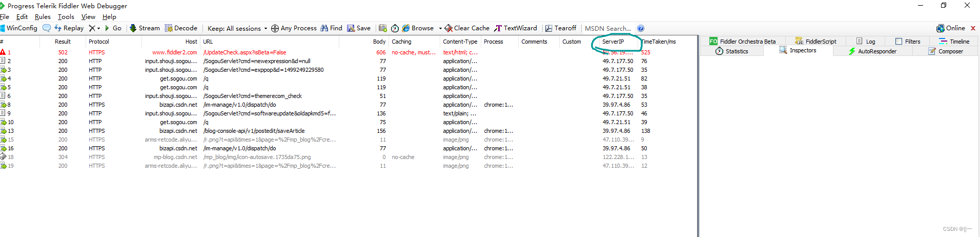980x237 pixels.
Task: Select session 16 bizapi.csdn.net dispatch
Action: (348, 148)
